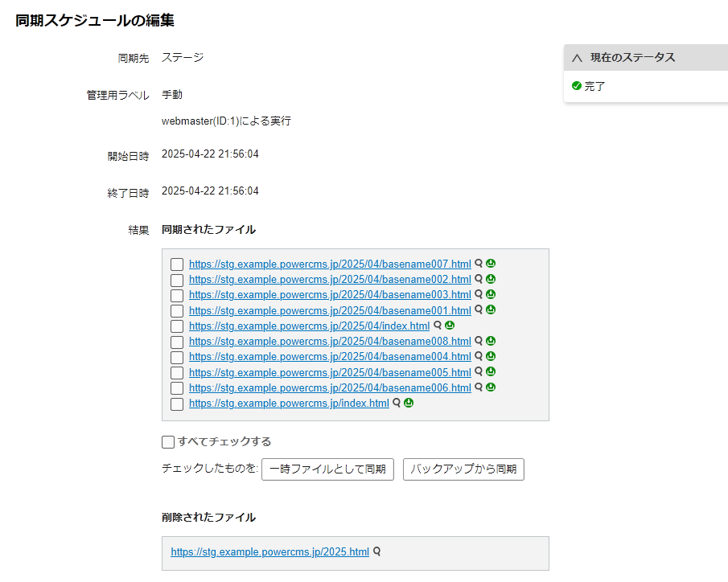The width and height of the screenshot is (728, 582).
Task: Enable the すべてチェックする checkbox
Action: [168, 441]
